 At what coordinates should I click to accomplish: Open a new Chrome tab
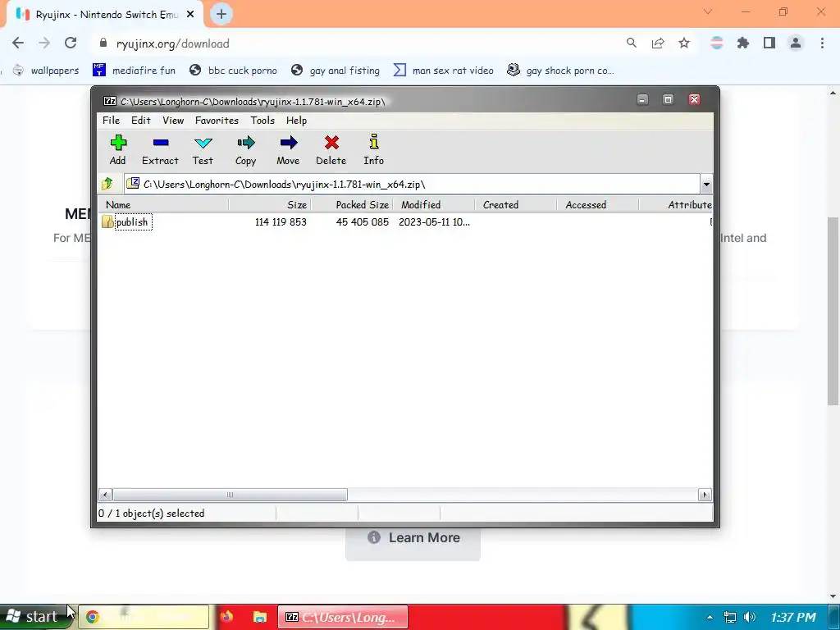pyautogui.click(x=221, y=14)
